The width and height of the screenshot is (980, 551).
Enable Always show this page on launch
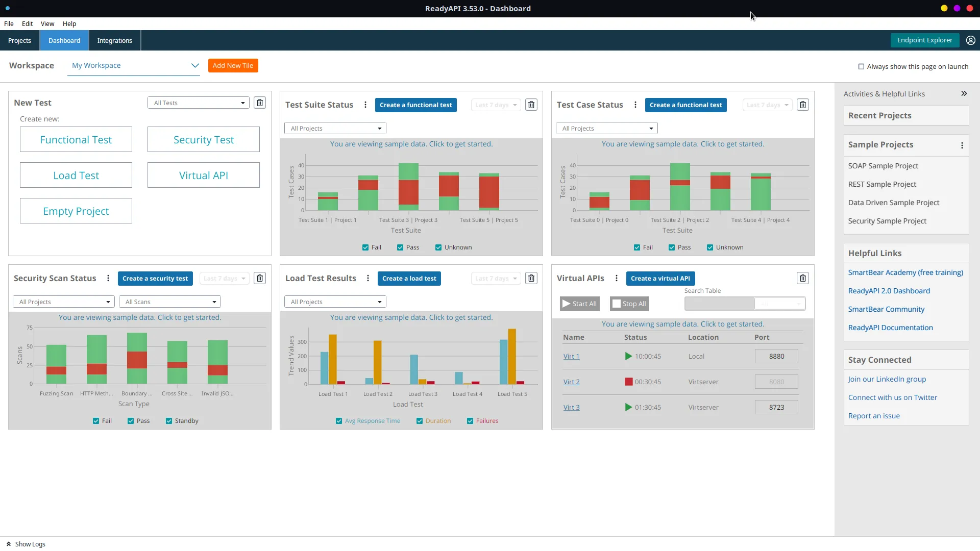click(x=862, y=66)
